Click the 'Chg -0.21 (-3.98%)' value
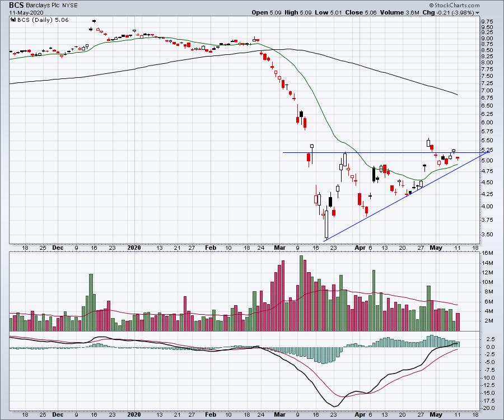The image size is (504, 420). coord(449,12)
